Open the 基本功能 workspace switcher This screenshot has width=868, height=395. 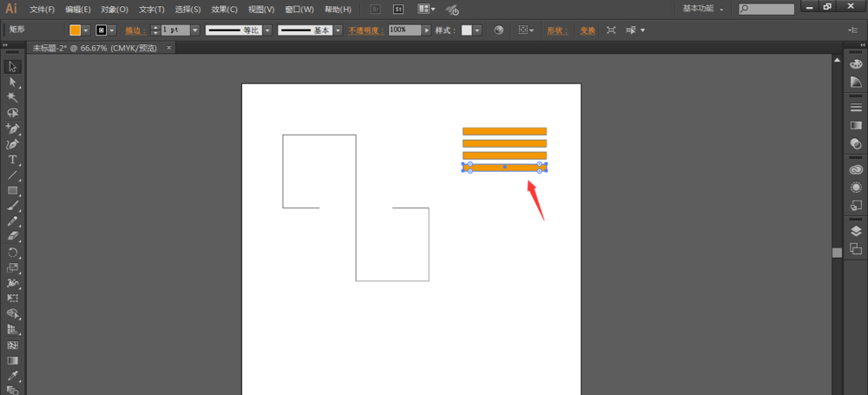[x=703, y=9]
